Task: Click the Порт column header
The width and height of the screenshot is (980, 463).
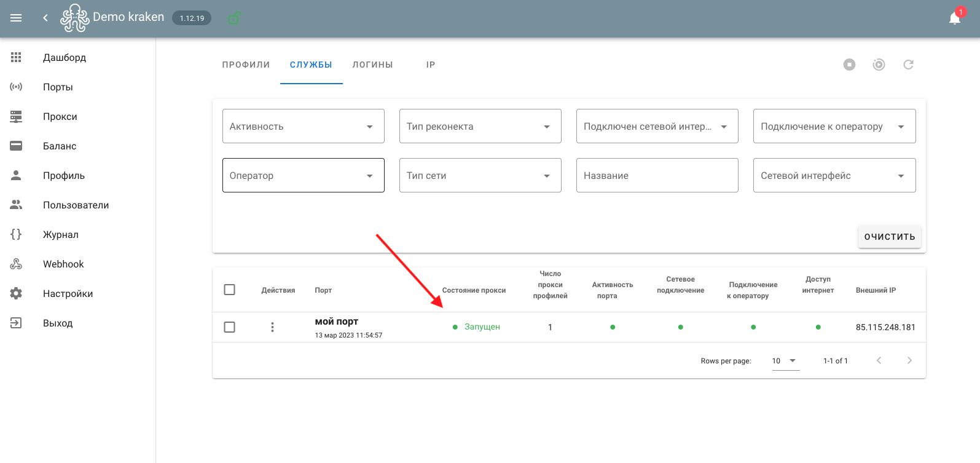Action: [x=323, y=290]
